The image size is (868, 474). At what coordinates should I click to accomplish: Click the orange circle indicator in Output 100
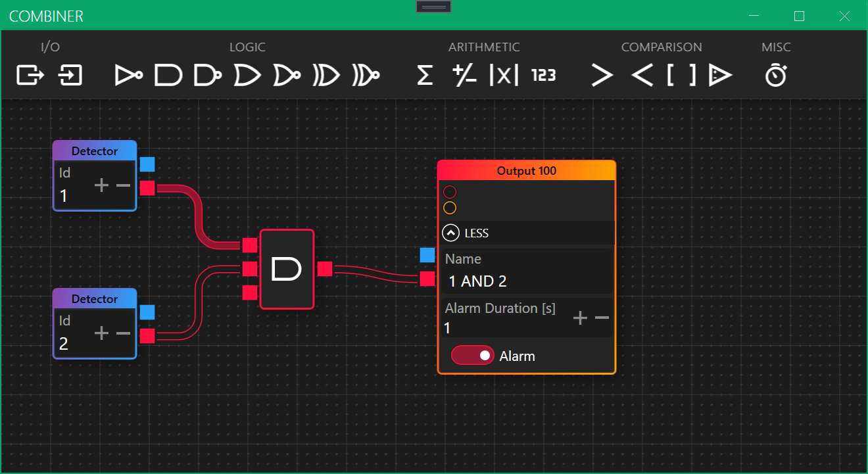pyautogui.click(x=450, y=208)
